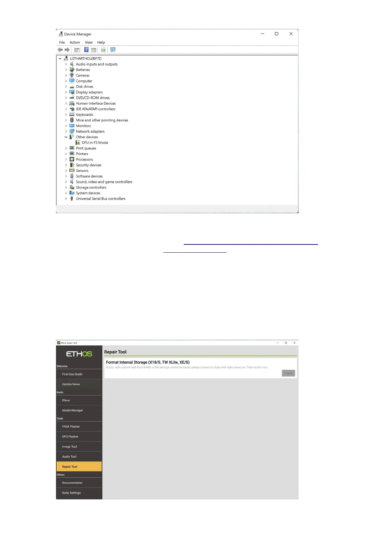
Task: Open the View menu
Action: coord(89,42)
